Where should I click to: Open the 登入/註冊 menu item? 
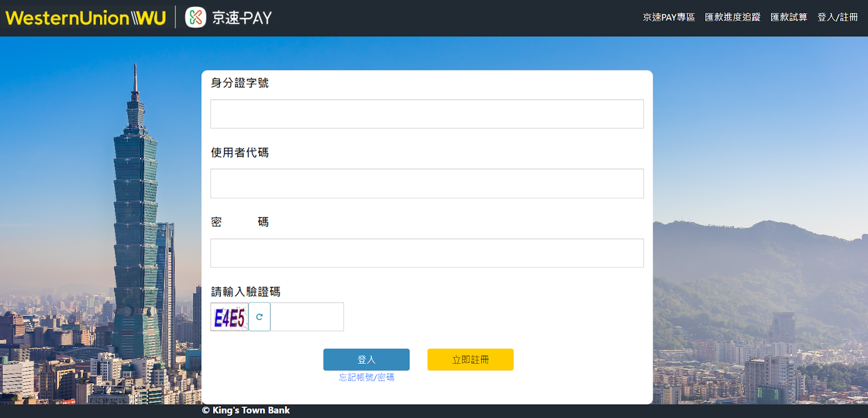(x=838, y=17)
